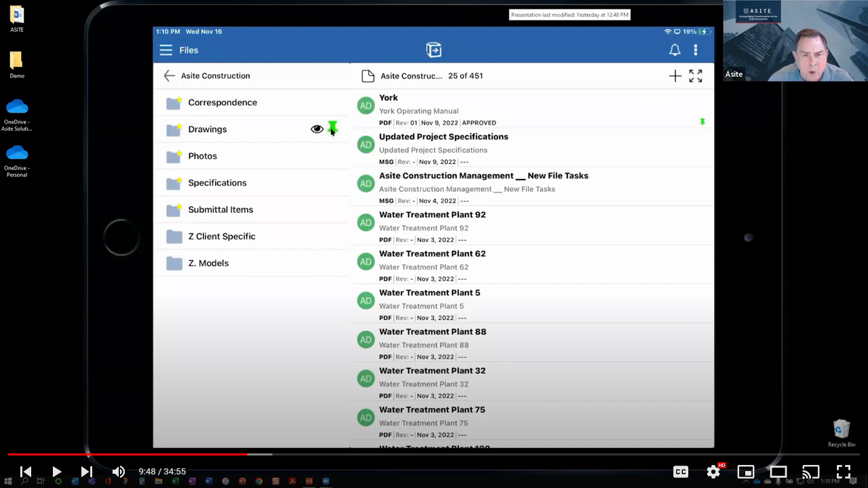The height and width of the screenshot is (488, 868).
Task: Open notifications via the bell icon
Action: [x=675, y=49]
